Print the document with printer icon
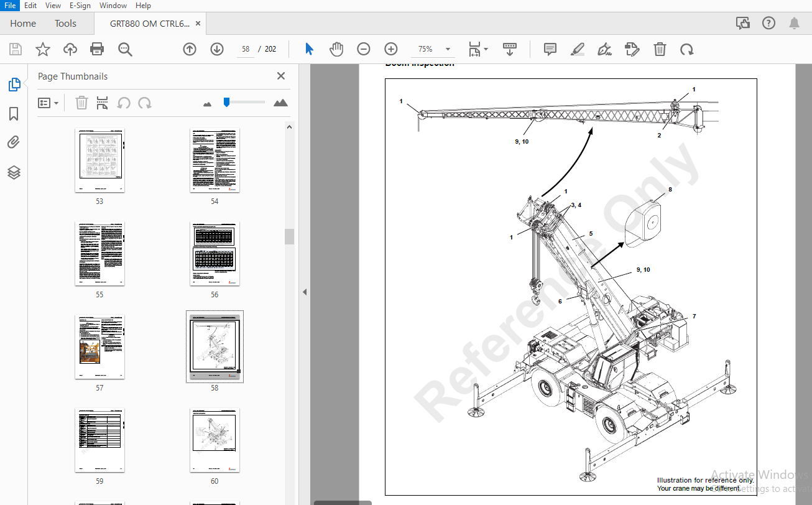The width and height of the screenshot is (812, 505). click(97, 49)
